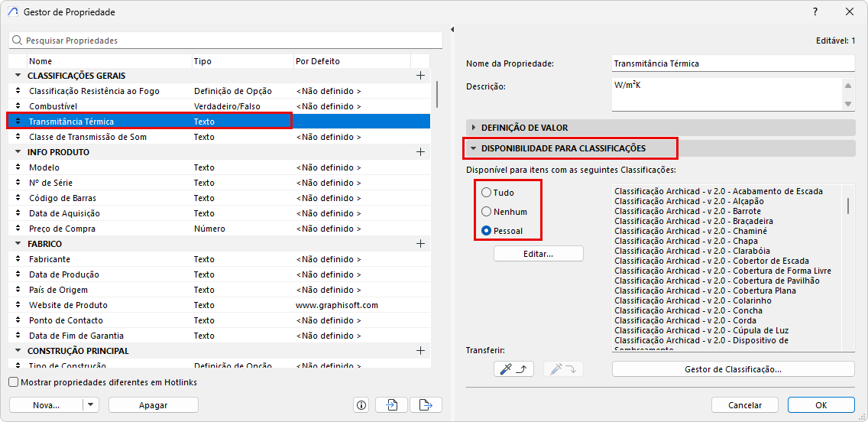Add property to INFO PRODUTO group with plus
The image size is (868, 422).
[420, 151]
